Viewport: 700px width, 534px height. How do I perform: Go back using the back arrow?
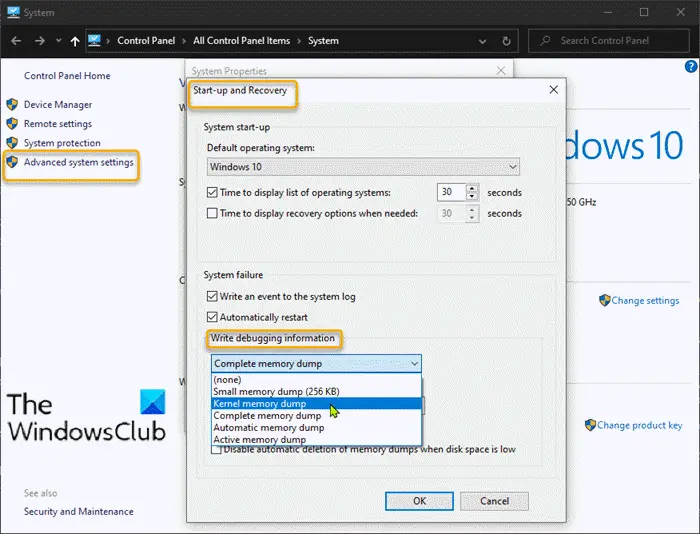coord(16,41)
